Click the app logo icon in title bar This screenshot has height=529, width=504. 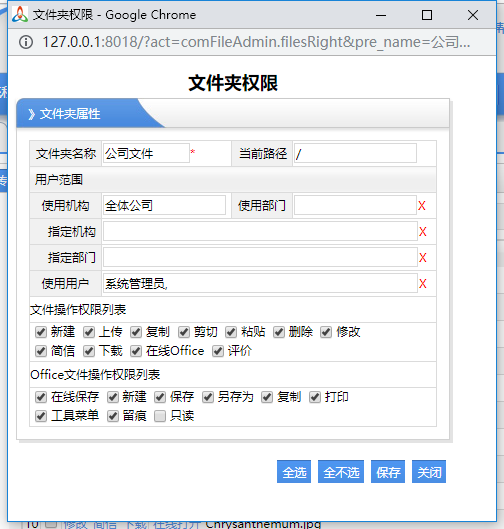(x=20, y=15)
